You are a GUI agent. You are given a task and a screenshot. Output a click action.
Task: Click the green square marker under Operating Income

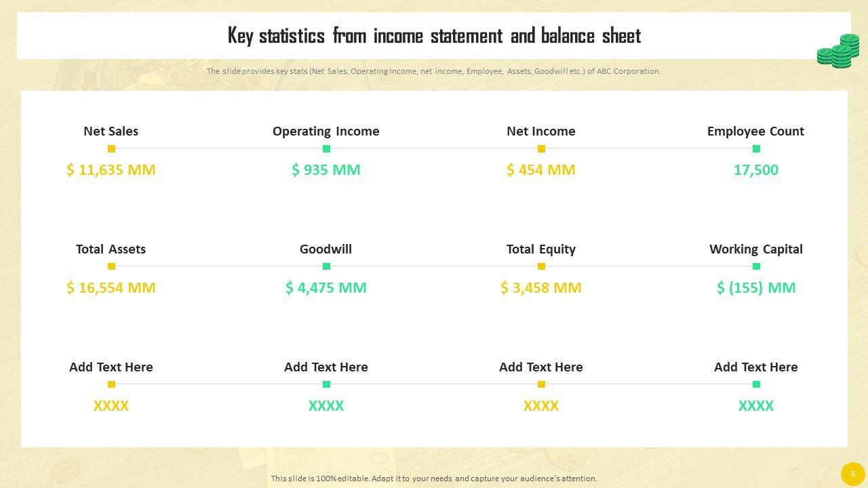326,148
